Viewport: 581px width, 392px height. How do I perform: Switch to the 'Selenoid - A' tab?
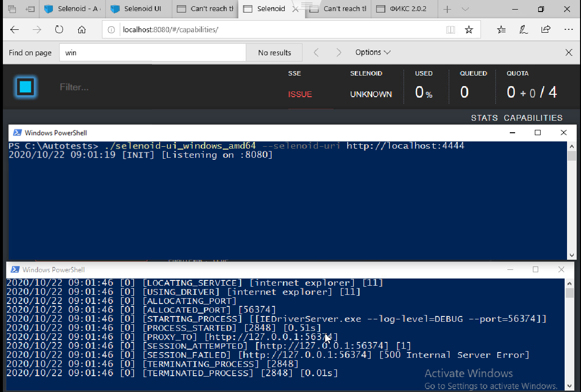pos(72,9)
